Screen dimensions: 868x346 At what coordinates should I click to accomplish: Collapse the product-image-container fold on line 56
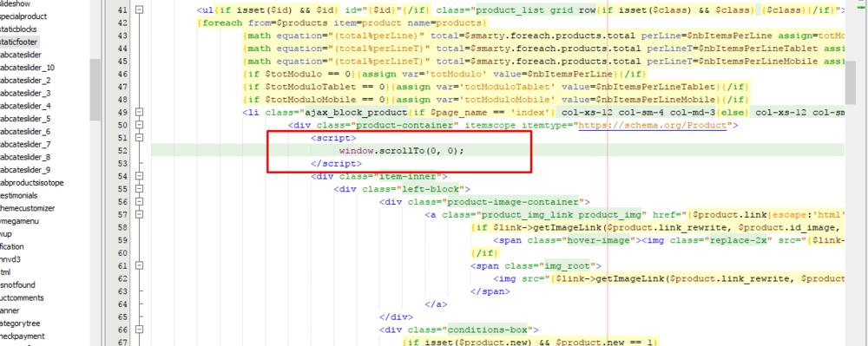click(140, 202)
